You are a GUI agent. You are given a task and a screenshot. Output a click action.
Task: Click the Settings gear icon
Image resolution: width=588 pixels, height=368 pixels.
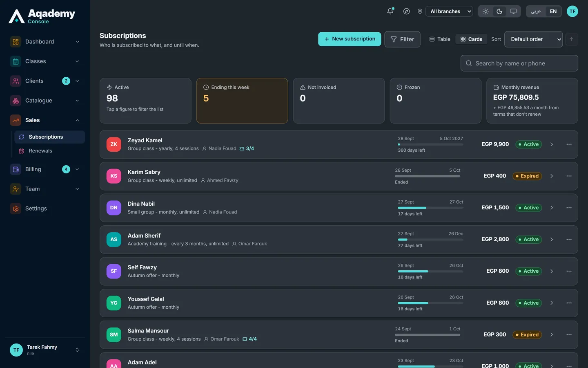pyautogui.click(x=16, y=209)
